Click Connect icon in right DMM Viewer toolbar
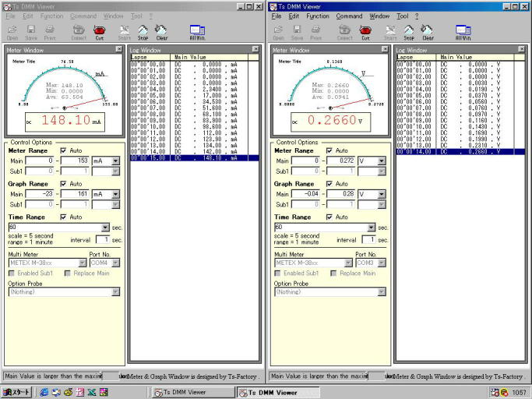Screen dimensions: 532x399 pyautogui.click(x=345, y=33)
